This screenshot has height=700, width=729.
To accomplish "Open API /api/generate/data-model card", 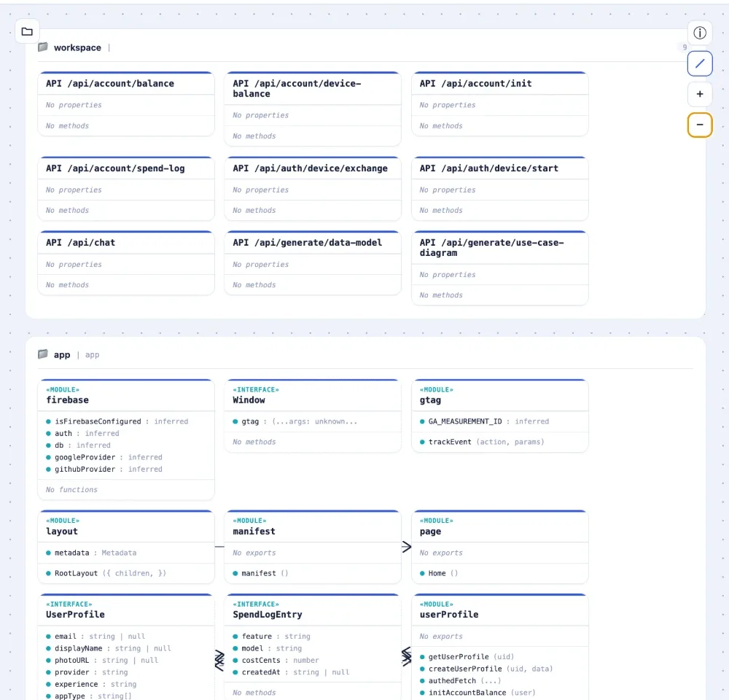I will click(313, 262).
